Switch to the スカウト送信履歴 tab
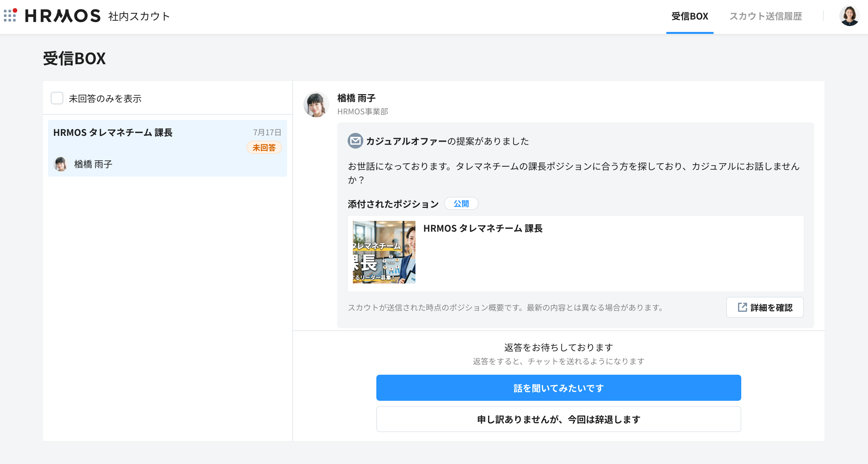This screenshot has height=464, width=868. point(766,17)
